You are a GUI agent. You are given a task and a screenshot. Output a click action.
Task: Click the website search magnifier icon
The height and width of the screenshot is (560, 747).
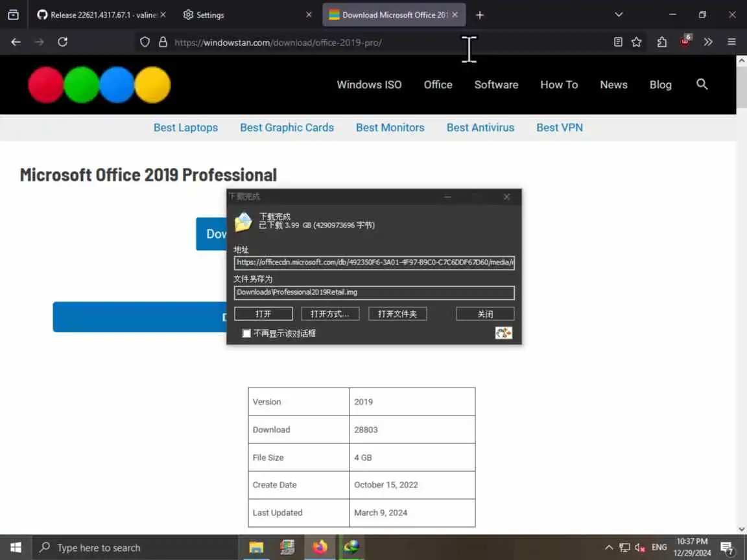pyautogui.click(x=702, y=84)
